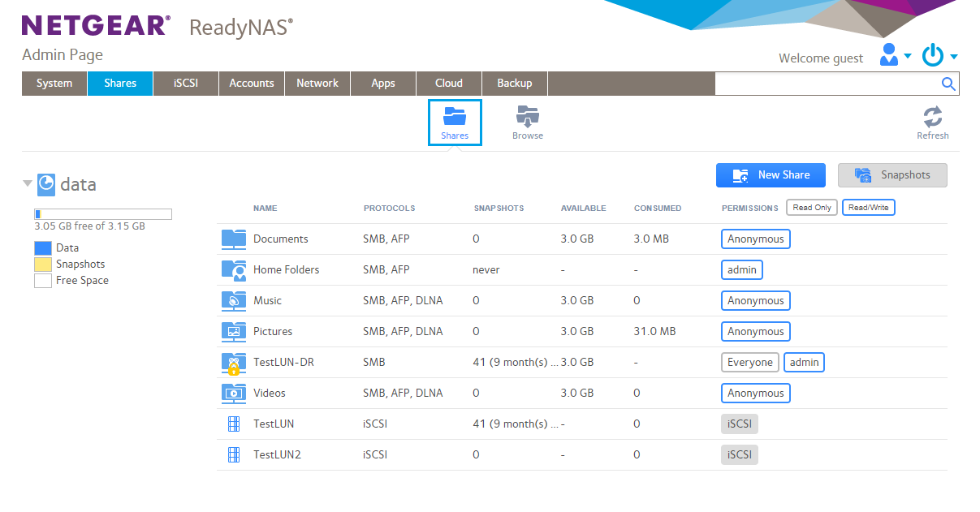
Task: Open the power options dropdown
Action: (939, 56)
